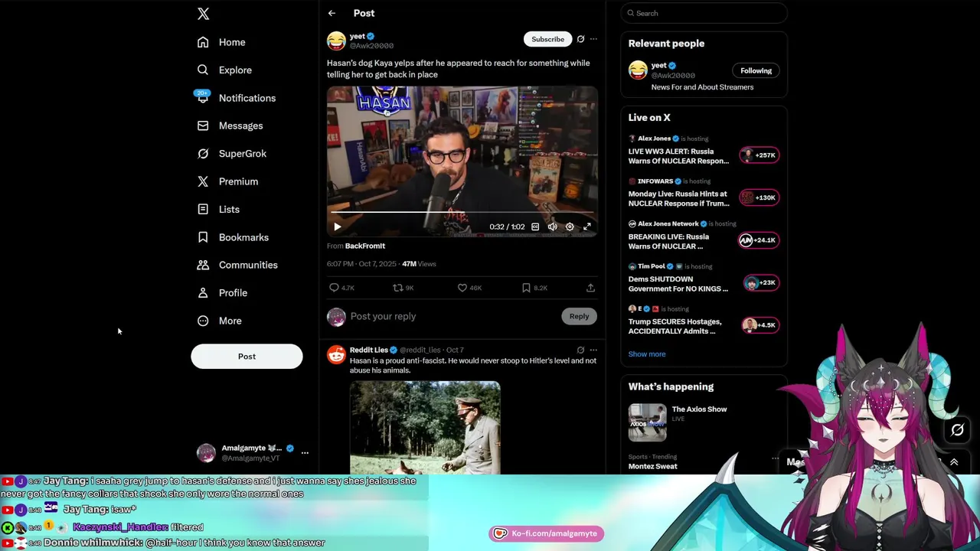This screenshot has width=980, height=551.
Task: Click the Amalgamyte account avatar
Action: (206, 453)
